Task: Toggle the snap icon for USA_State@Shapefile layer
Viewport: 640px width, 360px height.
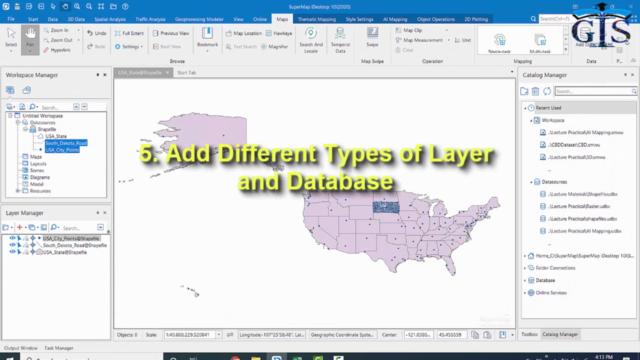Action: click(33, 252)
